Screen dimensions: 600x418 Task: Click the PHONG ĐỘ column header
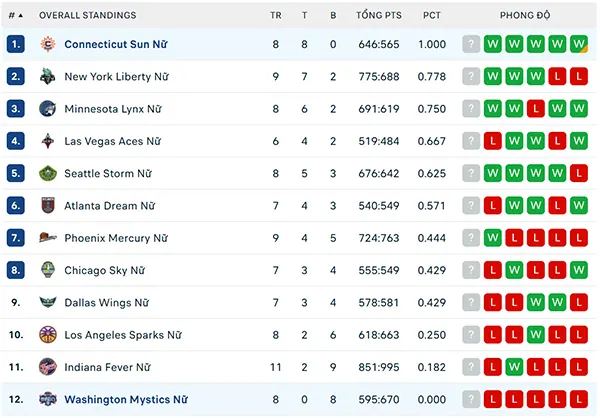click(x=525, y=15)
